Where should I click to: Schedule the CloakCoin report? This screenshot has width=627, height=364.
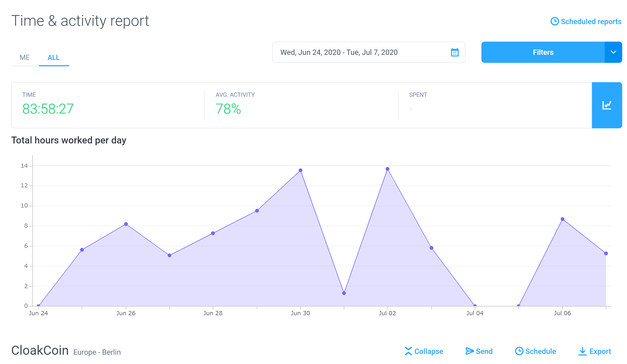point(535,351)
